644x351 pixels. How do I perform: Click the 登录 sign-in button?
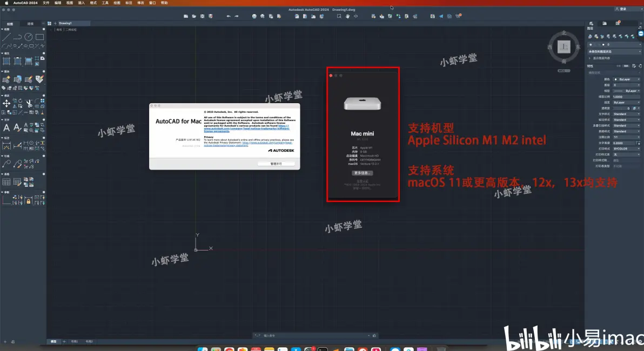point(621,9)
